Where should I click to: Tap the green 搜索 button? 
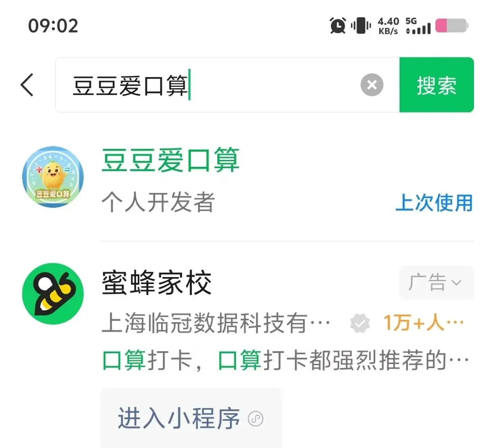pyautogui.click(x=437, y=85)
